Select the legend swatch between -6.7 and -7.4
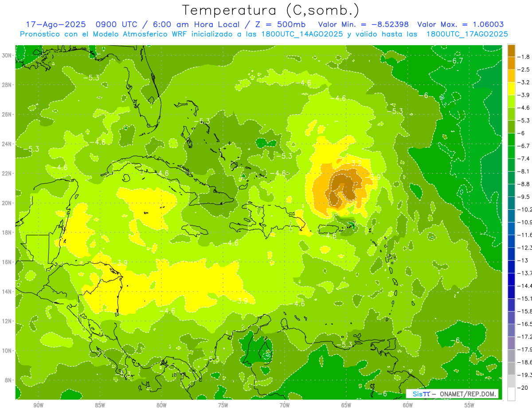 click(x=511, y=152)
